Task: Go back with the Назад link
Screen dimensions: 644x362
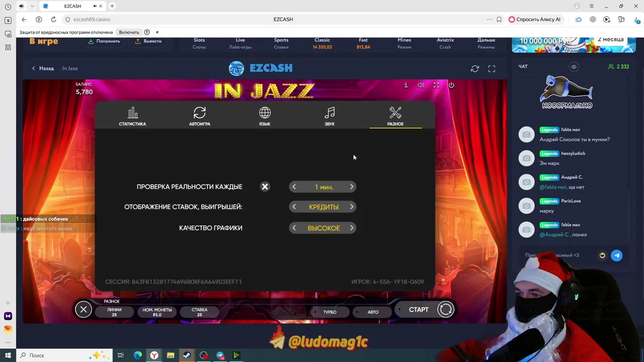Action: point(43,68)
